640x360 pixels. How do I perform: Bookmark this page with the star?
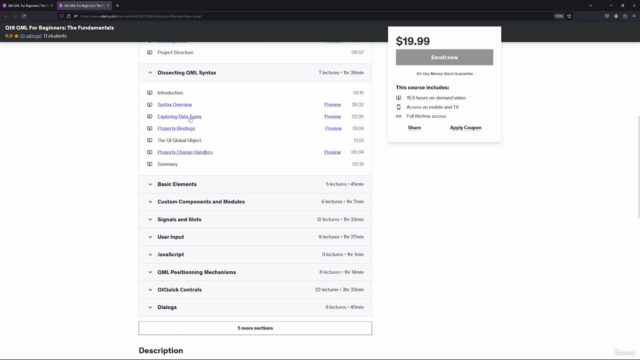569,16
